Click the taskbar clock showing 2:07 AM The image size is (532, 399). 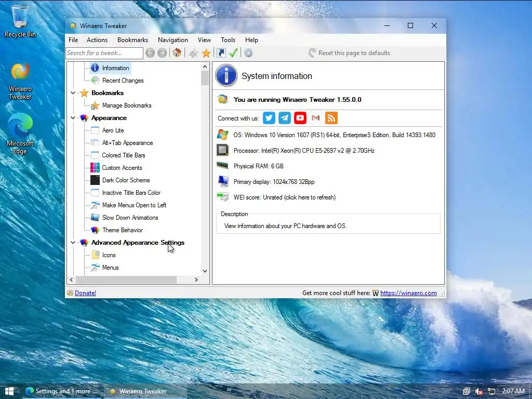pyautogui.click(x=513, y=391)
